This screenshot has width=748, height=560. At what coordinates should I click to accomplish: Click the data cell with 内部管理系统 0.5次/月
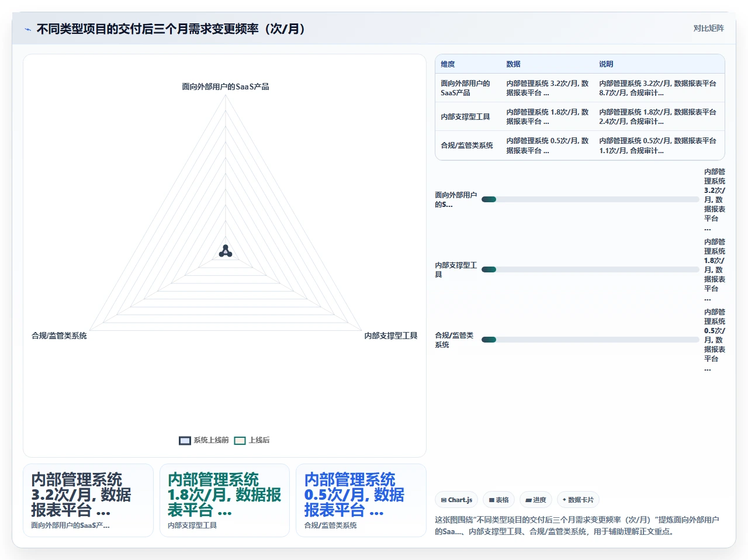coord(548,146)
